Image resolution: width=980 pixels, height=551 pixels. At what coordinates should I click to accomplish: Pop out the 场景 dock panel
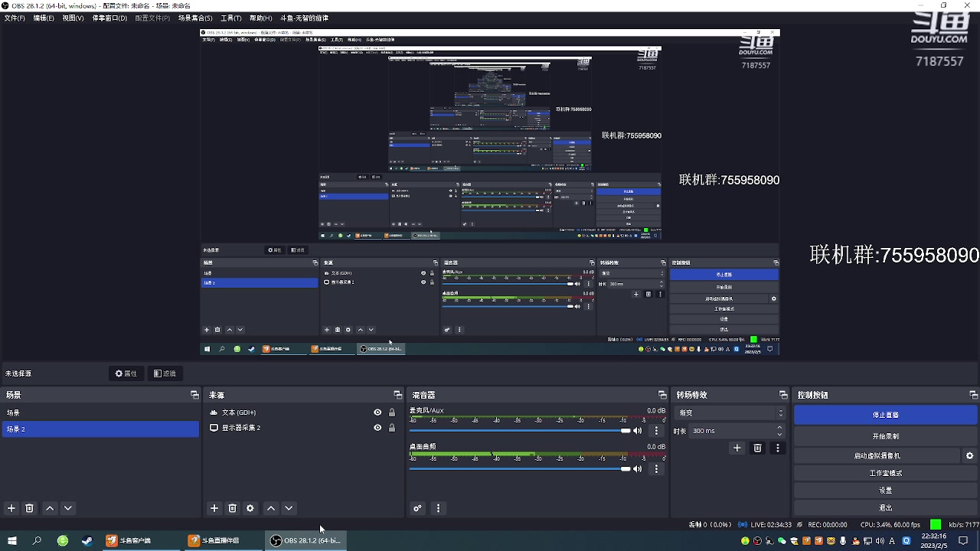(194, 395)
